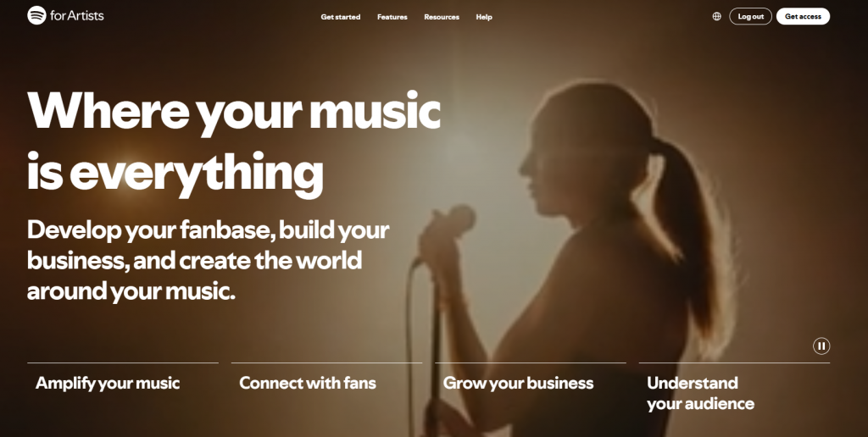Click the "Where your music is everything" headline
868x437 pixels.
coord(234,142)
